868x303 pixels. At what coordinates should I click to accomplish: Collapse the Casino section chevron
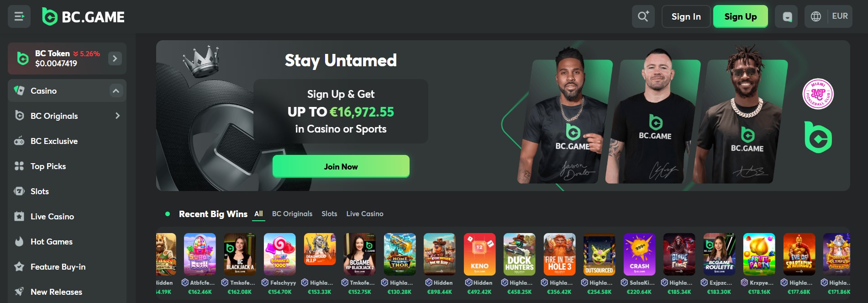(x=116, y=91)
